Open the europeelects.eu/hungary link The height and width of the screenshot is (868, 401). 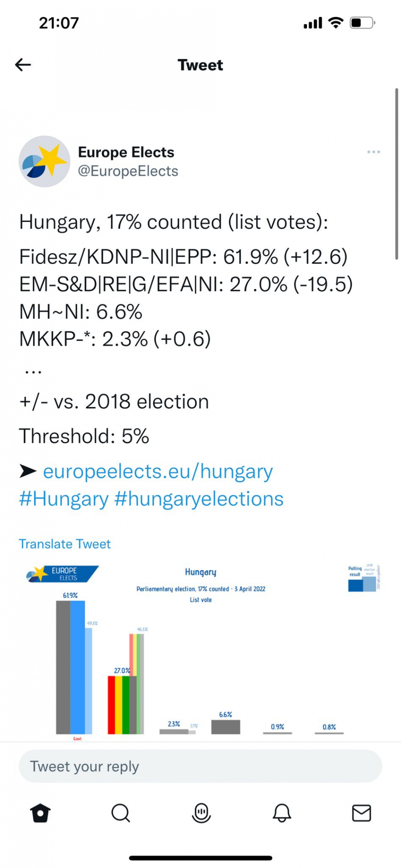tap(158, 471)
